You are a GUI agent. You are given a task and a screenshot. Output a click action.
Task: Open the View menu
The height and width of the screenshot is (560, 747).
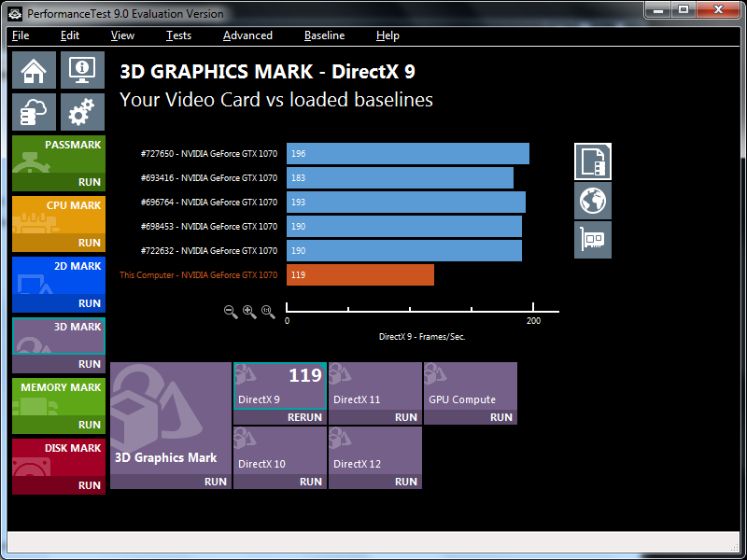tap(122, 35)
